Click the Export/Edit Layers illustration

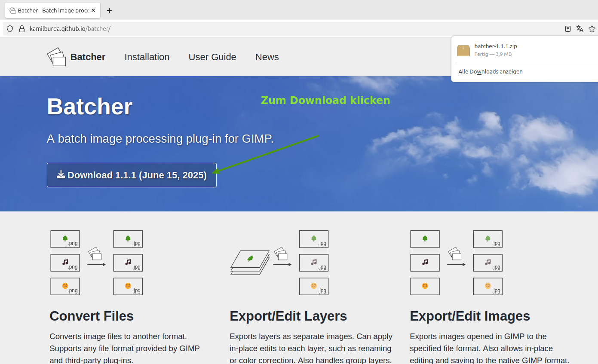[x=279, y=263]
